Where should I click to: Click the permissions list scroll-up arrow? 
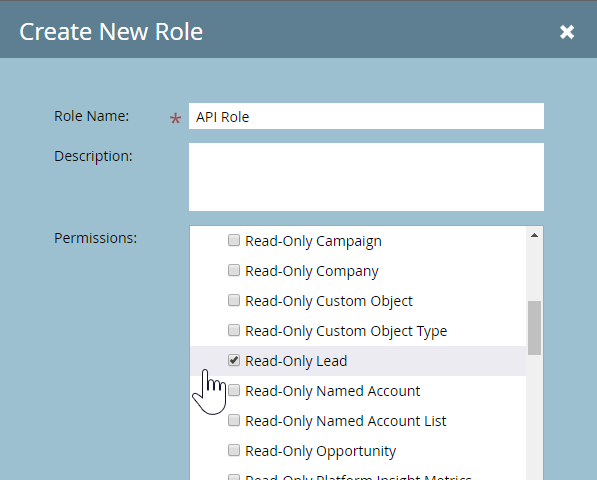pyautogui.click(x=535, y=235)
